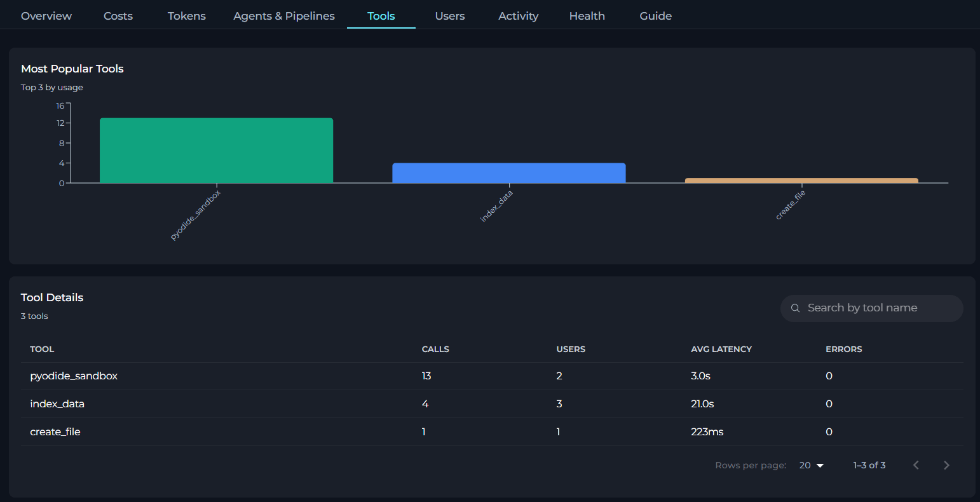This screenshot has width=980, height=502.
Task: Click the 13 calls value
Action: (426, 376)
